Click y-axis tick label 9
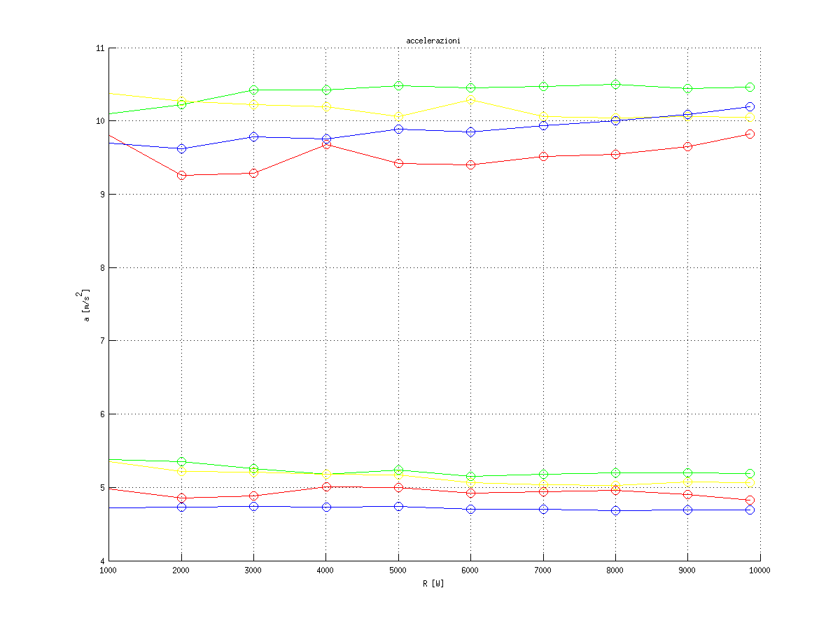Image resolution: width=840 pixels, height=630 pixels. [x=102, y=195]
